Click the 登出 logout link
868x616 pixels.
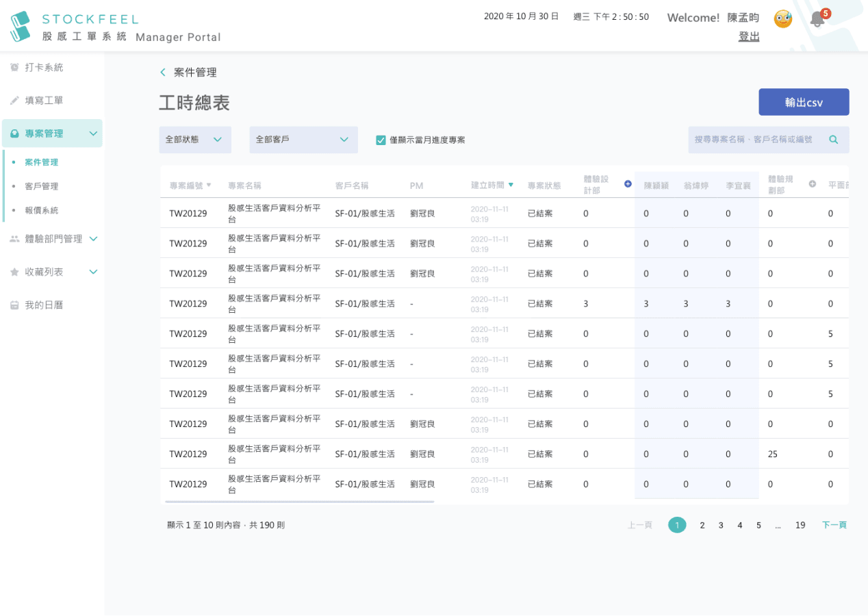(x=749, y=36)
